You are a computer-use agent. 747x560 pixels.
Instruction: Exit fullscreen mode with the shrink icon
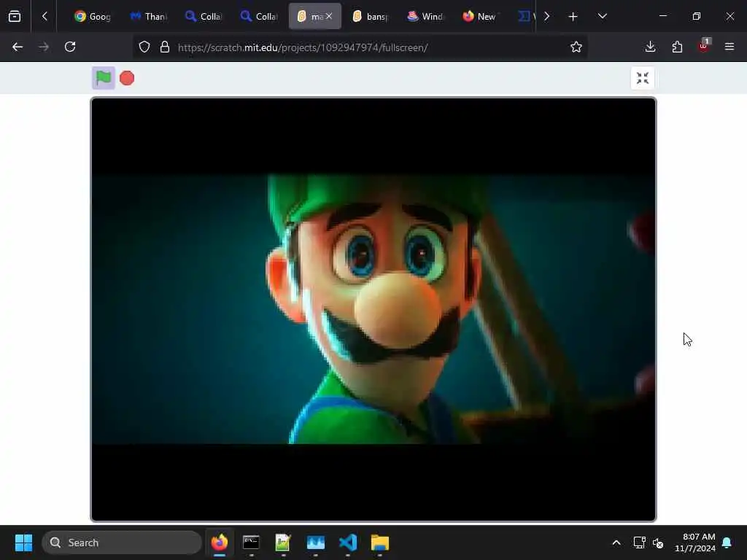[x=642, y=78]
